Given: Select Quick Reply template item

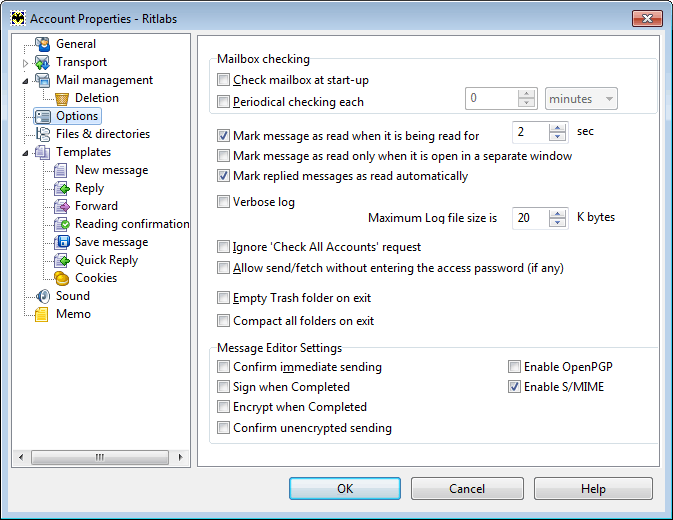Looking at the screenshot, I should [106, 260].
